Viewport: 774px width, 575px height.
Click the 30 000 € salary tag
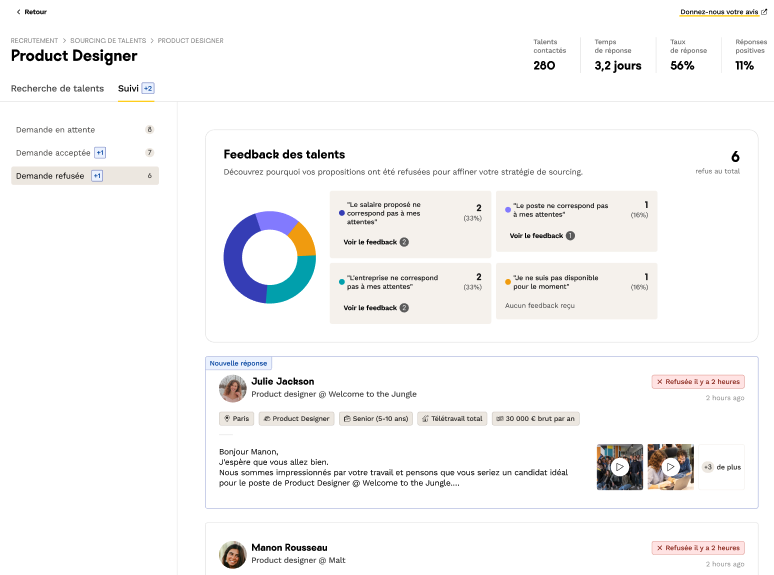(535, 419)
